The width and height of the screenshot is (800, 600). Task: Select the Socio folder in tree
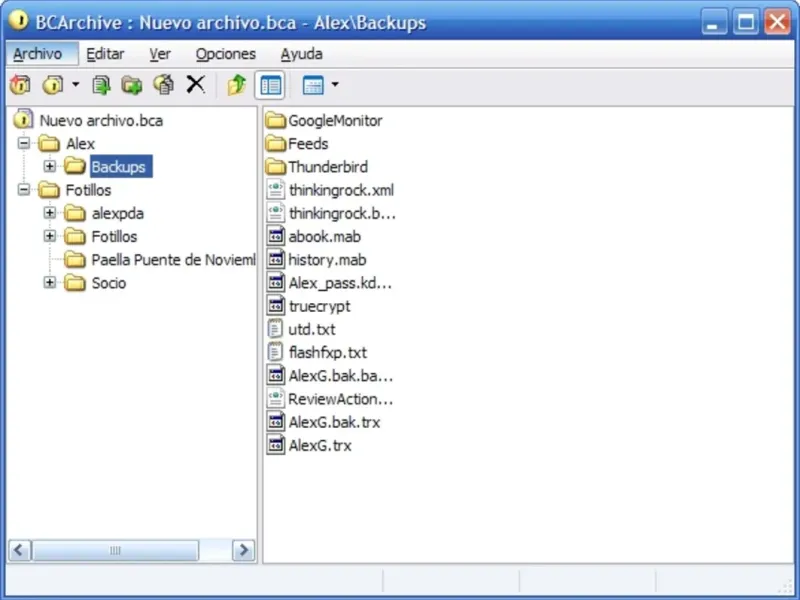click(x=109, y=283)
